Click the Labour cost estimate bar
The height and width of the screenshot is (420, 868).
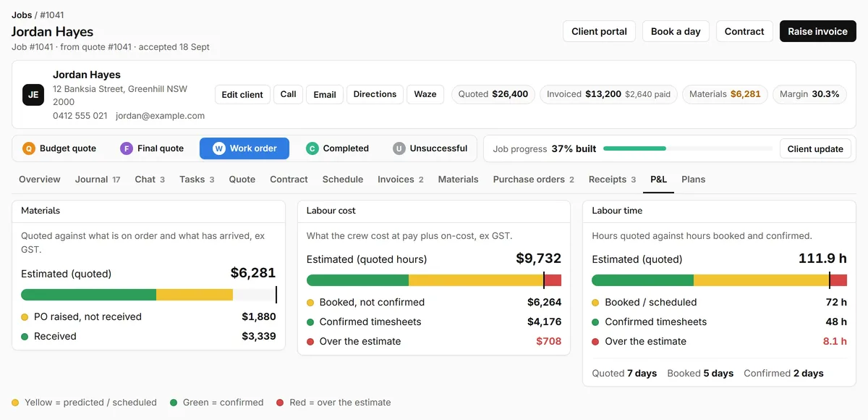coord(434,280)
